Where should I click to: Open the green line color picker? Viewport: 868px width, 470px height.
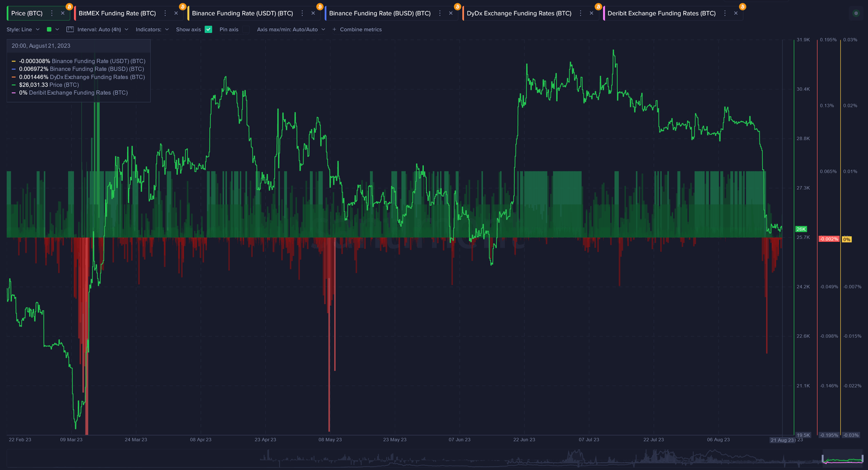tap(52, 29)
